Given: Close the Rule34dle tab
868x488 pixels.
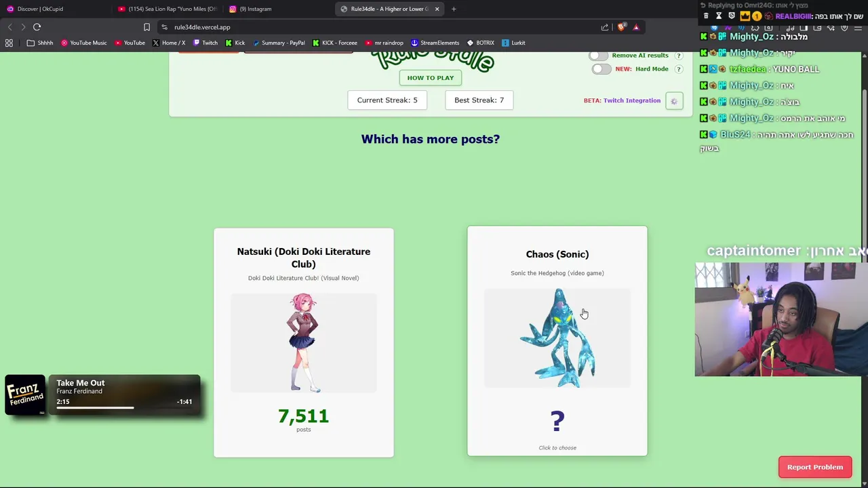Looking at the screenshot, I should click(437, 9).
